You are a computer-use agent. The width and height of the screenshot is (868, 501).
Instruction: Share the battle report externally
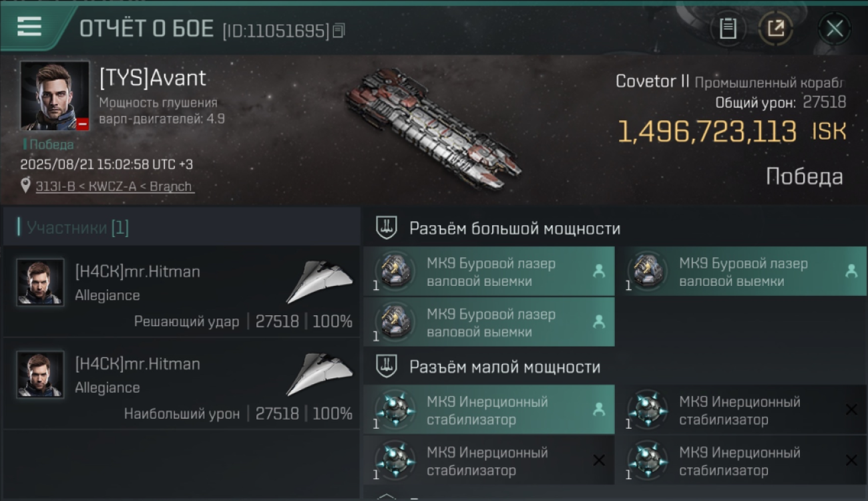click(775, 29)
